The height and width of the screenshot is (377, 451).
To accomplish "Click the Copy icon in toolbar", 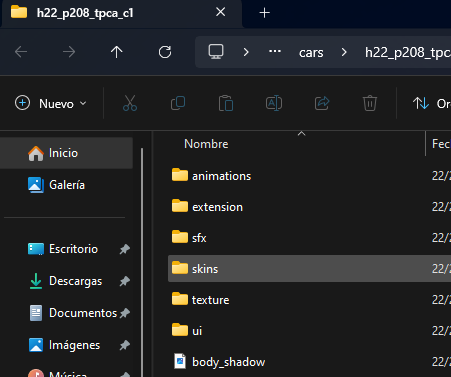I will [x=178, y=103].
